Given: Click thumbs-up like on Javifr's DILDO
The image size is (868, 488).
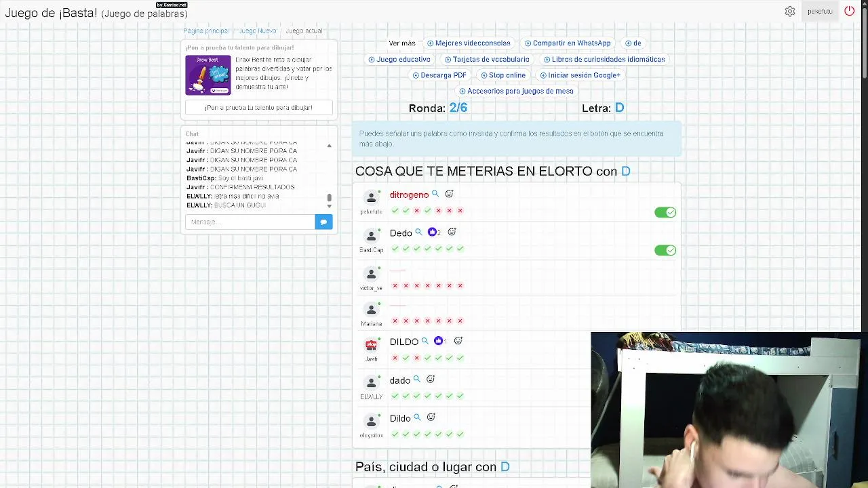Looking at the screenshot, I should tap(438, 341).
